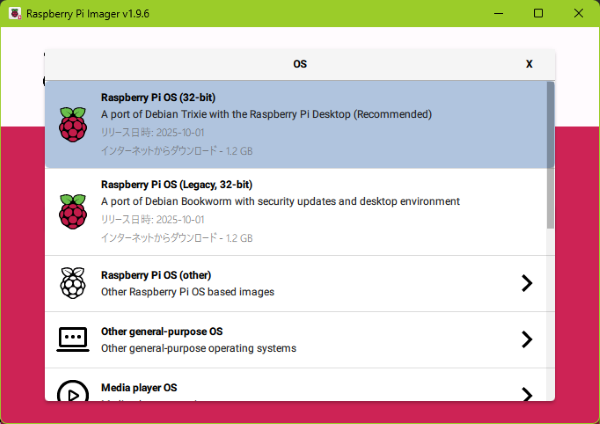
Task: Choose the Raspberry Pi OS (Legacy, 32-bit) title
Action: tap(176, 185)
